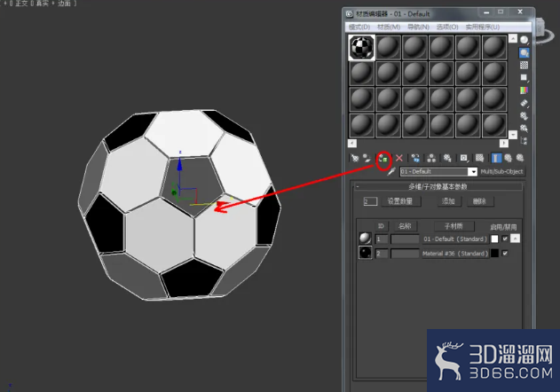560x392 pixels.
Task: Click the Make Unique icon
Action: coord(431,158)
